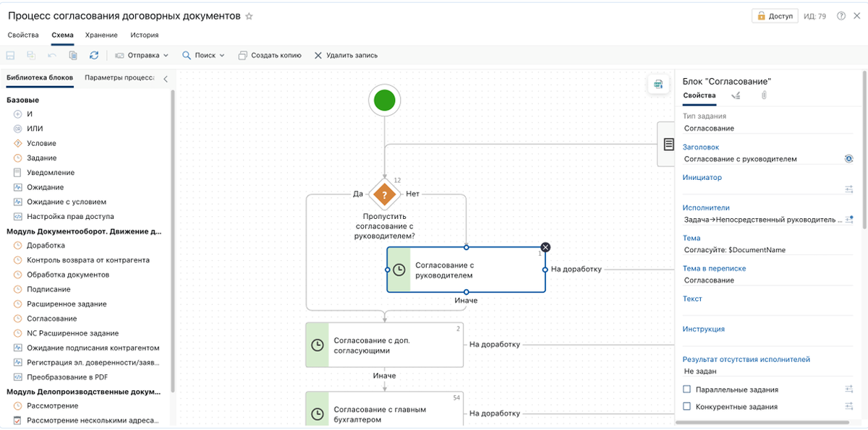
Task: Open the Библиотека блоков tab
Action: [x=40, y=78]
